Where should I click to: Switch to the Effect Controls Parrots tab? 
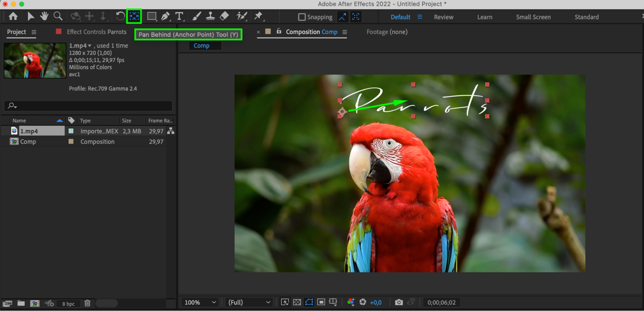point(96,32)
